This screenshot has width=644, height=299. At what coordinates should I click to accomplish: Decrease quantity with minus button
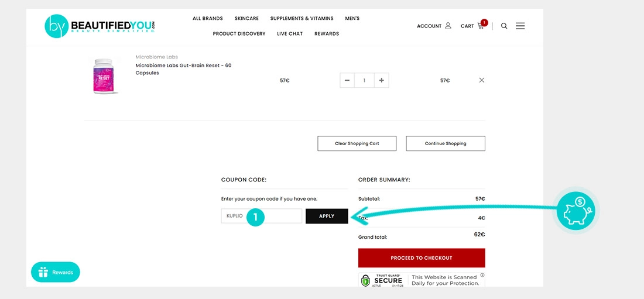(x=347, y=80)
